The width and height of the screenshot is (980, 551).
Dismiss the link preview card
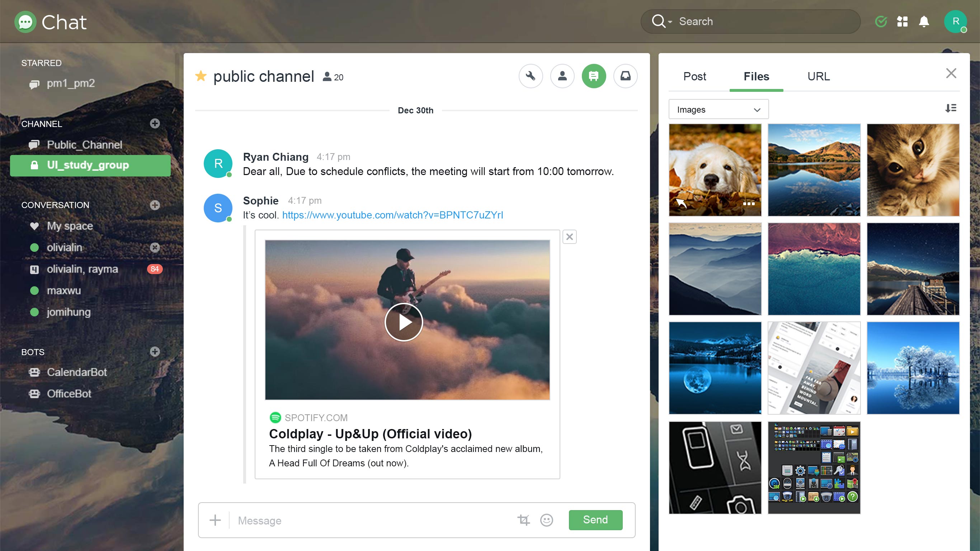(569, 237)
